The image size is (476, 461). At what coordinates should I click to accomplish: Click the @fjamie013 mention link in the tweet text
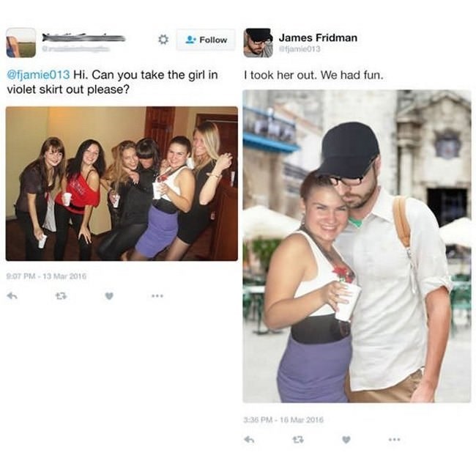click(x=38, y=75)
